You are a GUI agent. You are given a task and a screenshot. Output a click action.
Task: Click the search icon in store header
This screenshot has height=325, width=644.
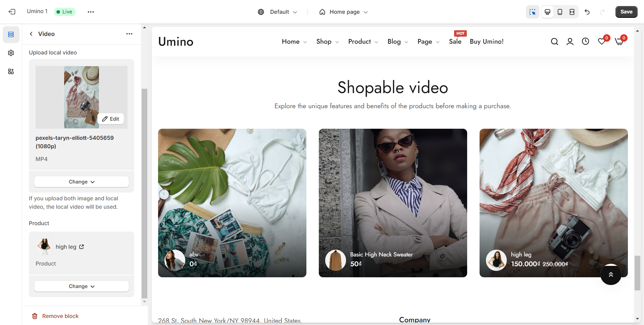[x=554, y=42]
